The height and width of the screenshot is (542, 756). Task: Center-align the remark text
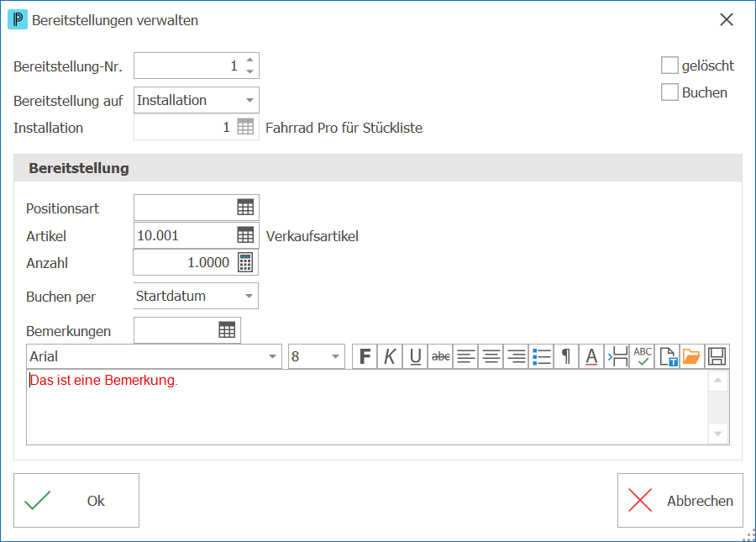491,357
